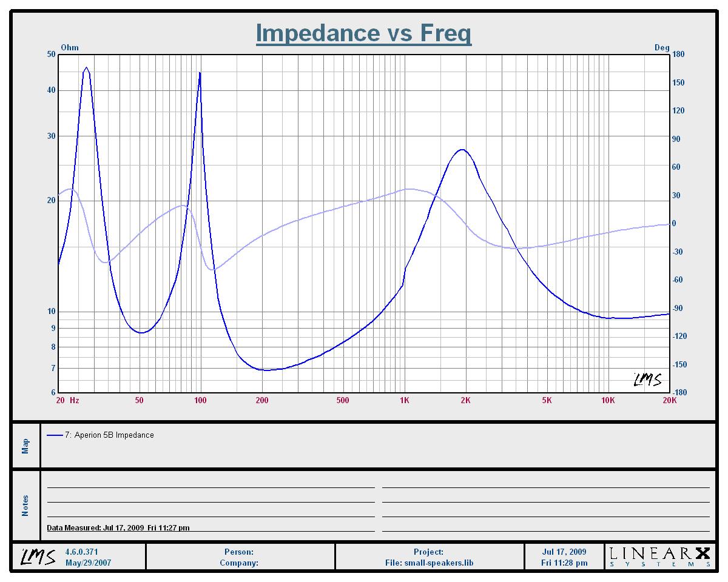Click the Project field in the footer
The image size is (728, 582).
[x=429, y=552]
